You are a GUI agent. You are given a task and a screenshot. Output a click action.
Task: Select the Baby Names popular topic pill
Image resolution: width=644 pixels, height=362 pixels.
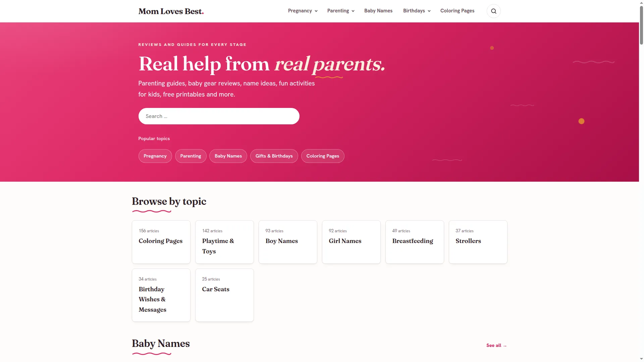(x=228, y=156)
